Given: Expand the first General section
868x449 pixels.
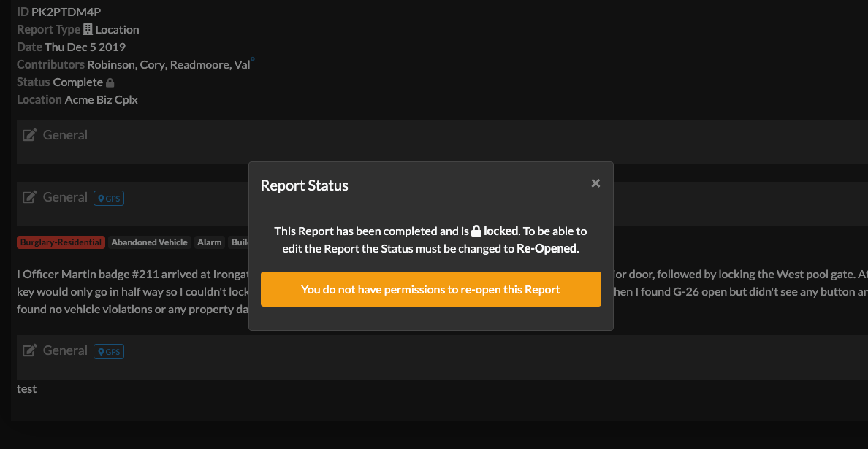Looking at the screenshot, I should [x=66, y=134].
